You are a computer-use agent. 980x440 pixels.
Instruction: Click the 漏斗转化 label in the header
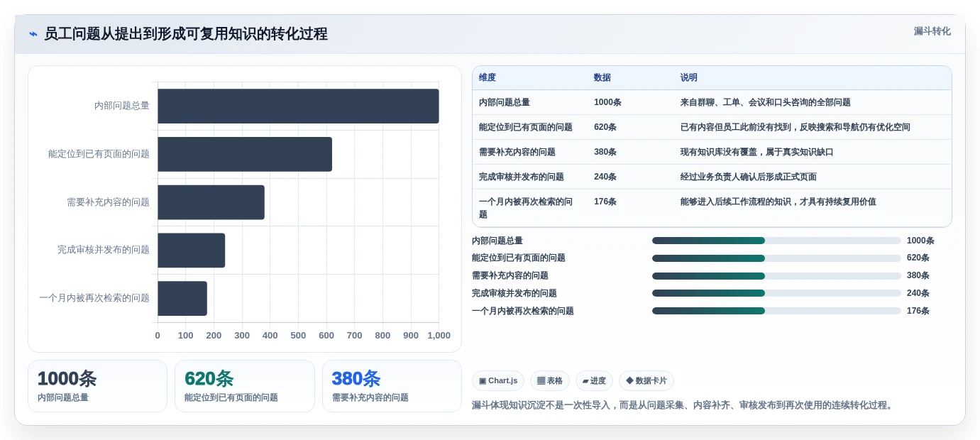tap(932, 31)
